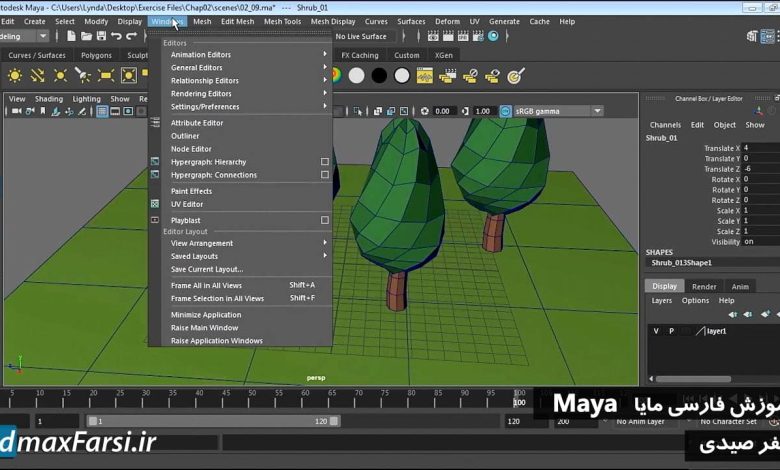Open Playblast option box
The width and height of the screenshot is (780, 470).
click(x=325, y=220)
